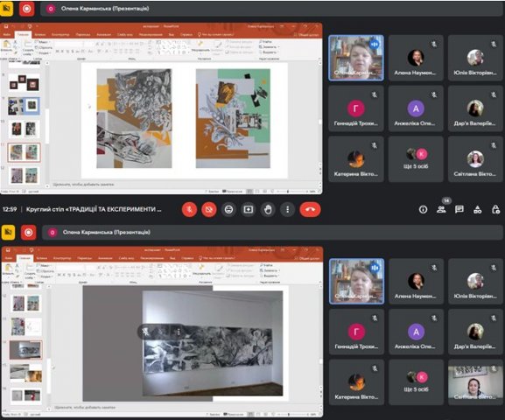Open the Главная tab in PowerPoint above the collage slide
This screenshot has width=505, height=420.
23,34
